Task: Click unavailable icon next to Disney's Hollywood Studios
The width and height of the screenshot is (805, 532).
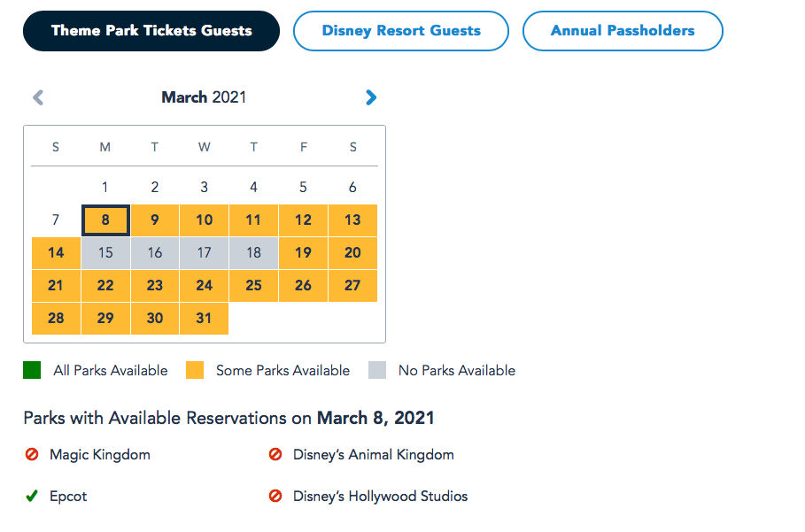Action: [x=275, y=496]
